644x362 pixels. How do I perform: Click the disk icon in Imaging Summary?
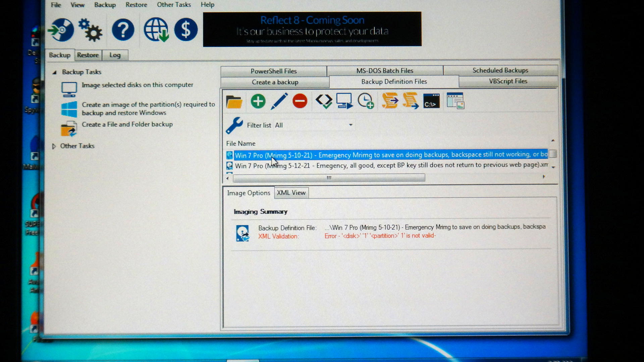[x=243, y=233]
